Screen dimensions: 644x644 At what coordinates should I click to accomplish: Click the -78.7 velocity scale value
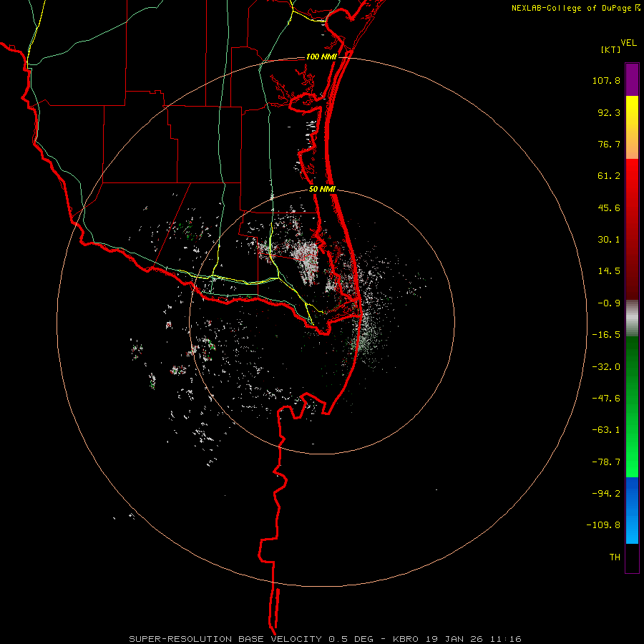coord(606,462)
